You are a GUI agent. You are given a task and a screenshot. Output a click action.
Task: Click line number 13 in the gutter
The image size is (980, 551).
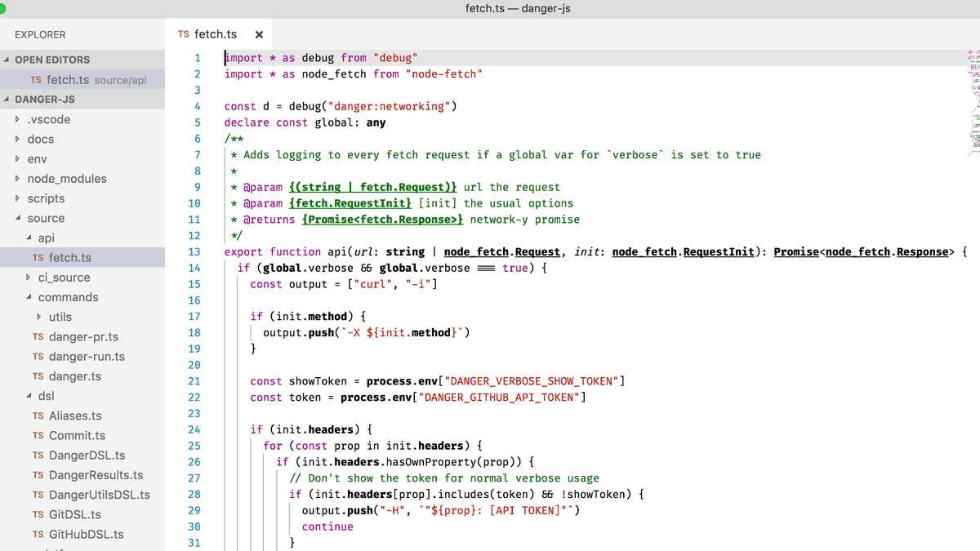(x=194, y=251)
